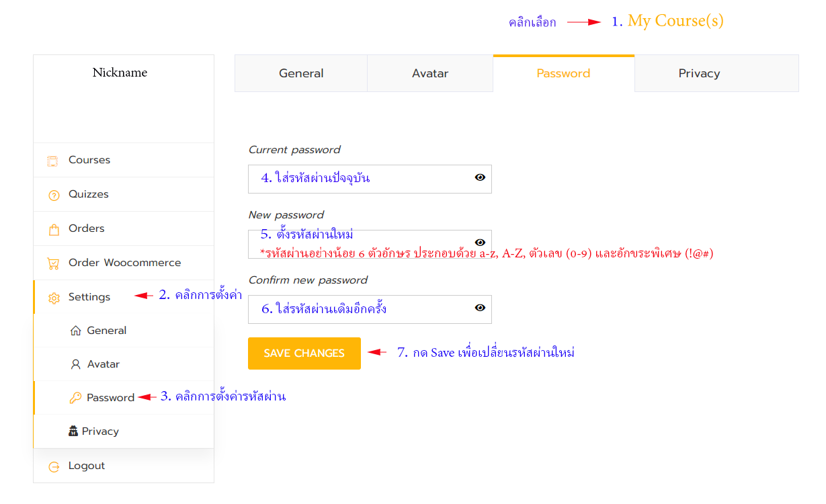Viewport: 826px width, 504px height.
Task: Click the Avatar person icon in sidebar
Action: (x=75, y=364)
